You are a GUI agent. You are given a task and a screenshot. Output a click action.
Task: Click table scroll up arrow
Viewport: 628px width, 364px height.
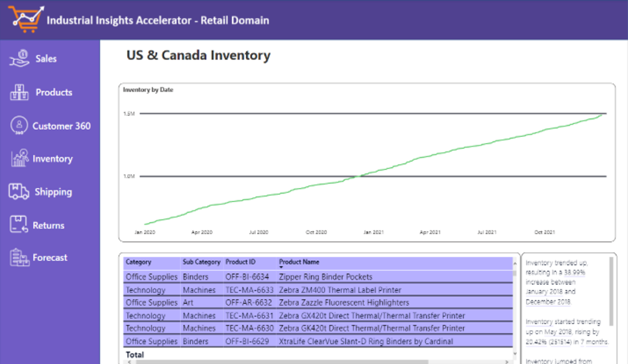pos(515,263)
